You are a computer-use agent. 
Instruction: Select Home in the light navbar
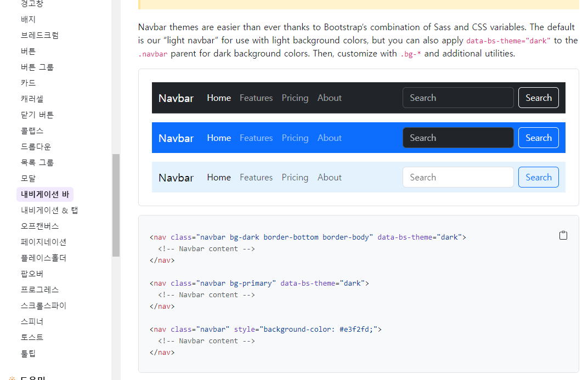click(x=219, y=177)
